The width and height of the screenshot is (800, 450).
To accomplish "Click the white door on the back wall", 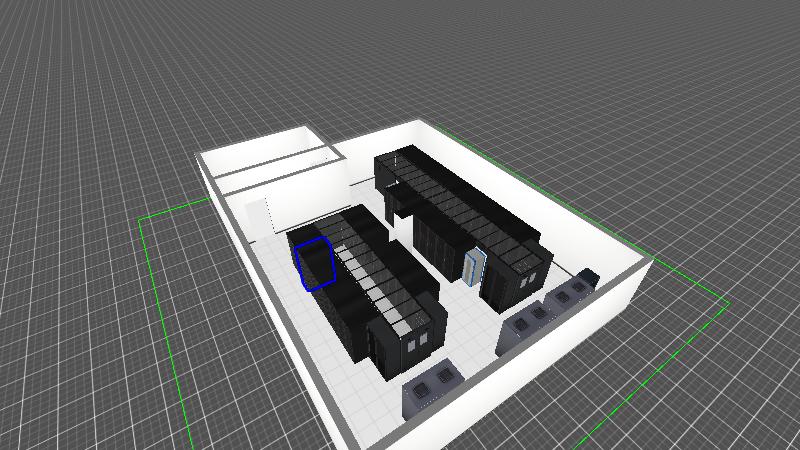I will click(257, 214).
